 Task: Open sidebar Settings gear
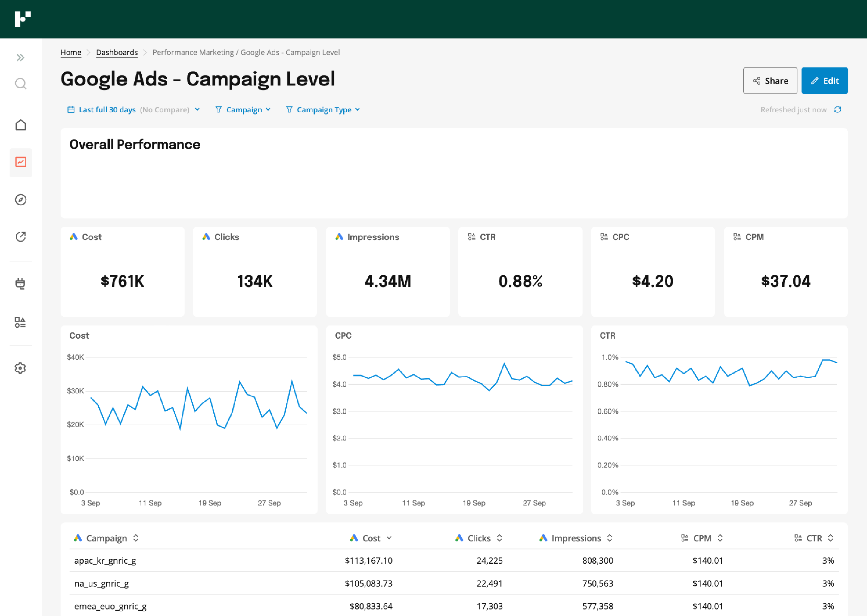(x=20, y=368)
